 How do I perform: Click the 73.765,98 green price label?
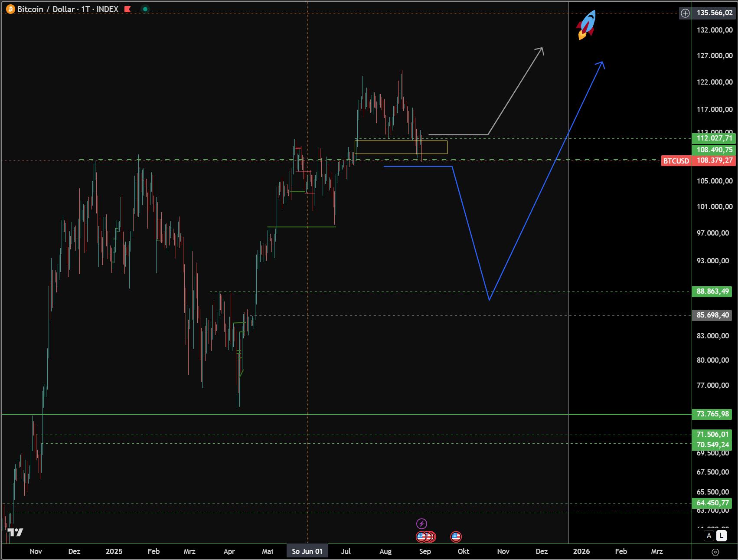712,414
